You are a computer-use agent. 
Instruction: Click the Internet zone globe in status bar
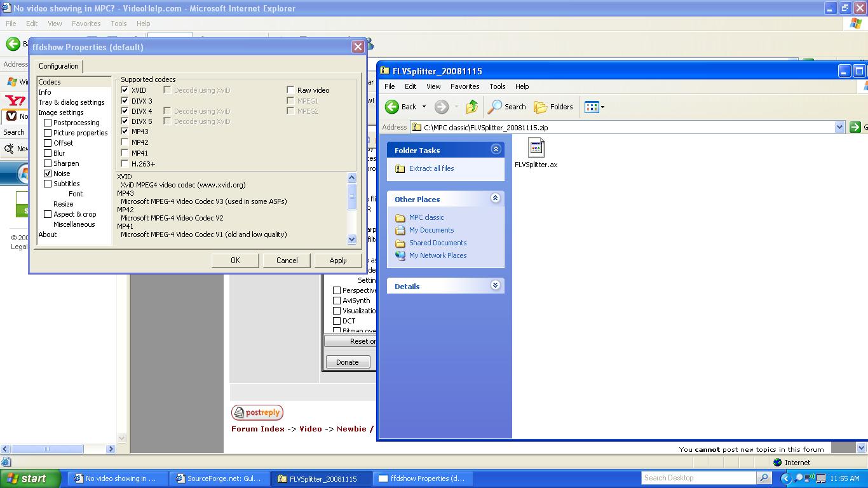coord(777,463)
